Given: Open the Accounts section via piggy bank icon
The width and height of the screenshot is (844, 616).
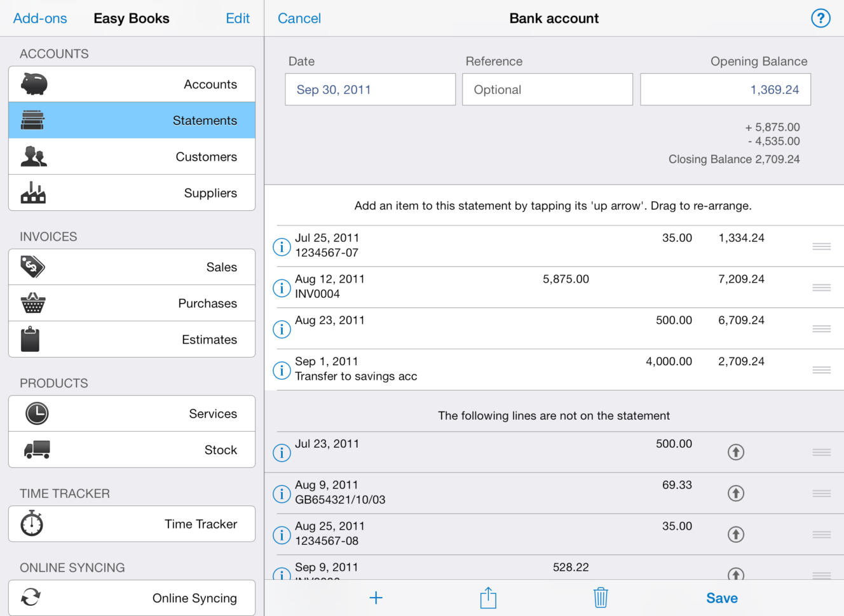Looking at the screenshot, I should click(x=33, y=83).
